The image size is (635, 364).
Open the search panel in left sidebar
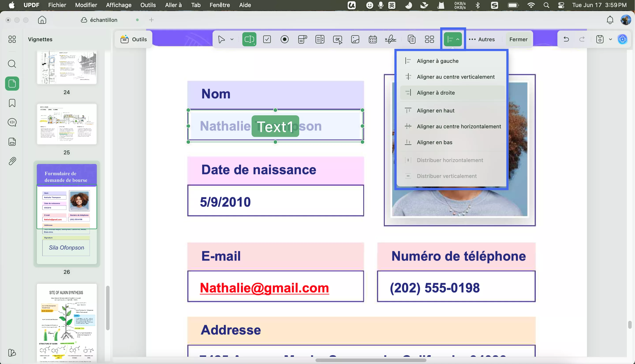(x=12, y=64)
